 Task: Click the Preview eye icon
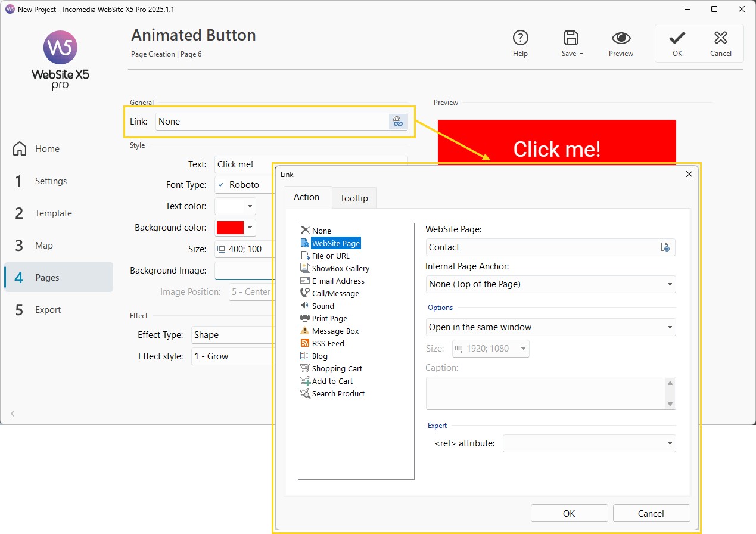[x=621, y=38]
